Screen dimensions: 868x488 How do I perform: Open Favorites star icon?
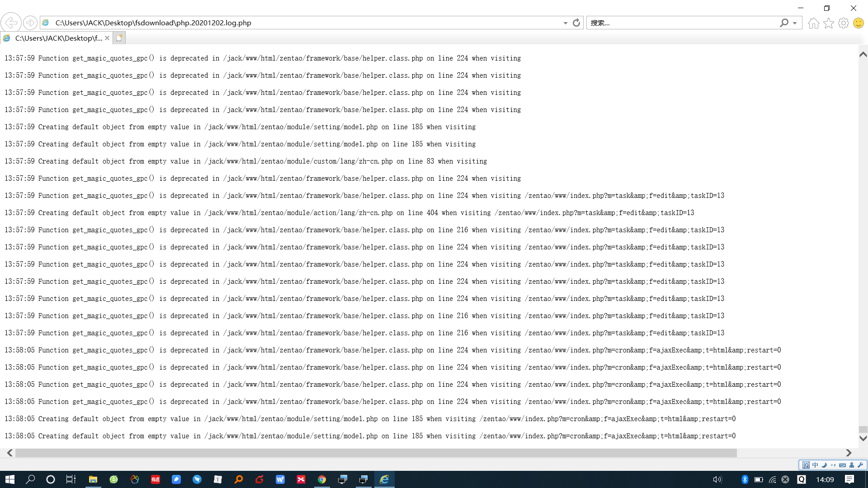point(828,23)
